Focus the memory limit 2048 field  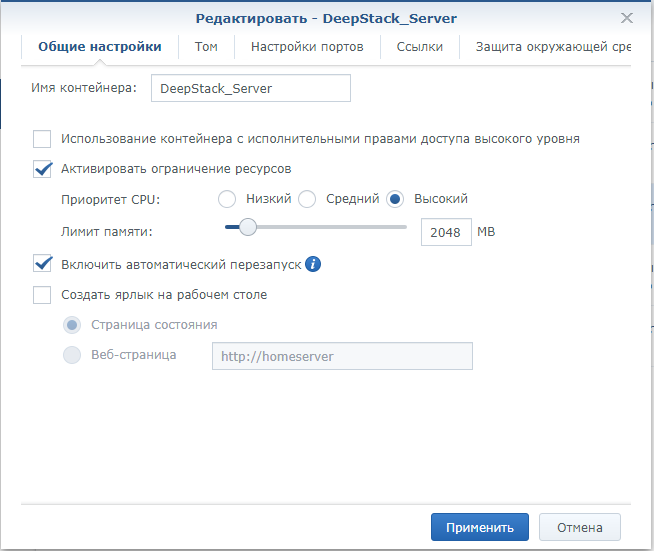446,232
